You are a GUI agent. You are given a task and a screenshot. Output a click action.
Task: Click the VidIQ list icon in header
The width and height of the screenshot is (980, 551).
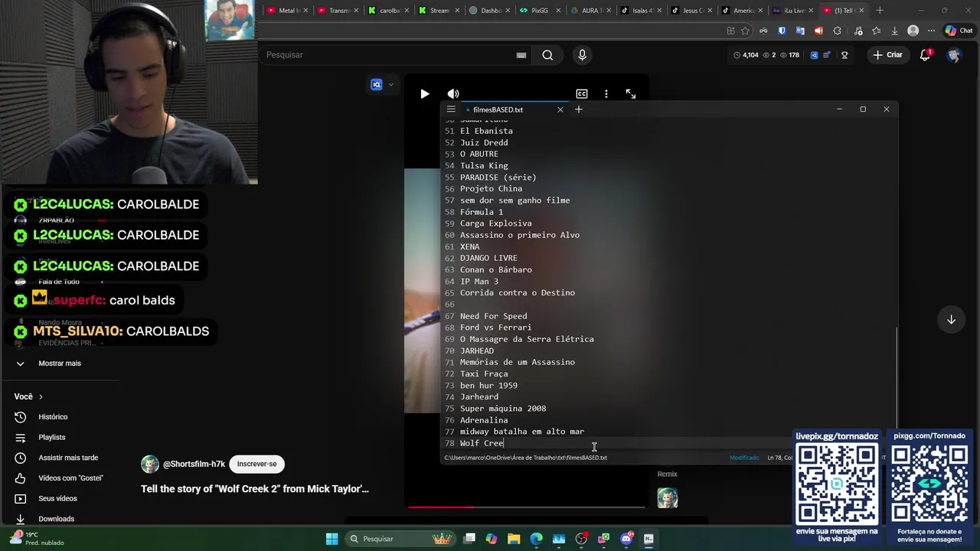click(x=826, y=55)
